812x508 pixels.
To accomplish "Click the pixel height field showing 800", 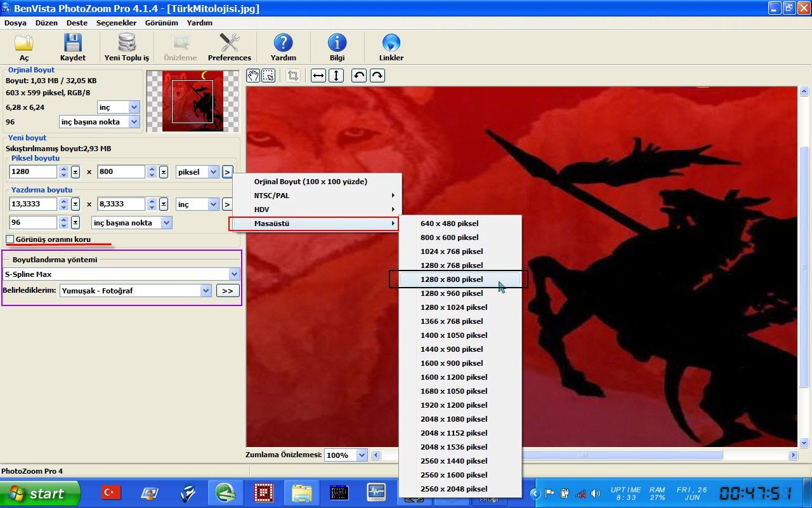I will 121,172.
